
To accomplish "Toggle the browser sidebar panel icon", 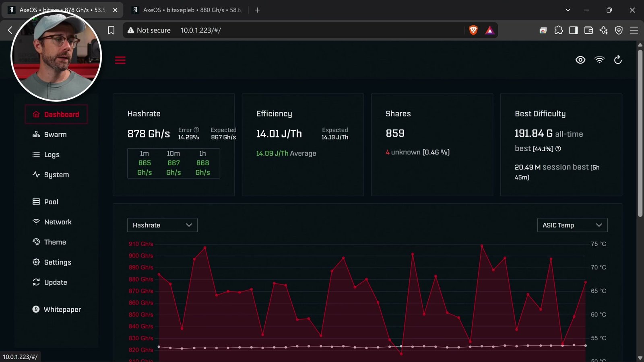I will [574, 30].
